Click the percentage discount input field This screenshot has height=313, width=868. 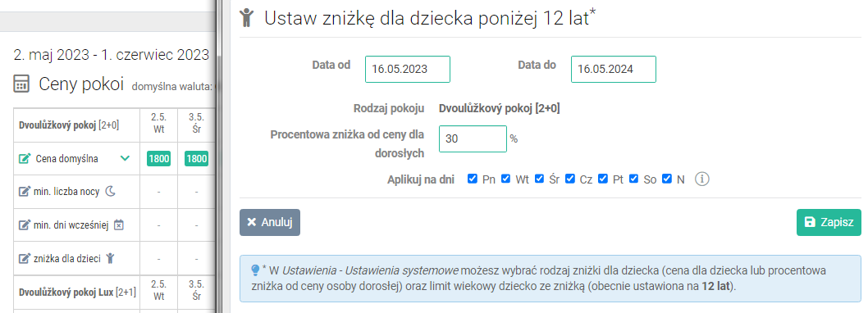(473, 138)
